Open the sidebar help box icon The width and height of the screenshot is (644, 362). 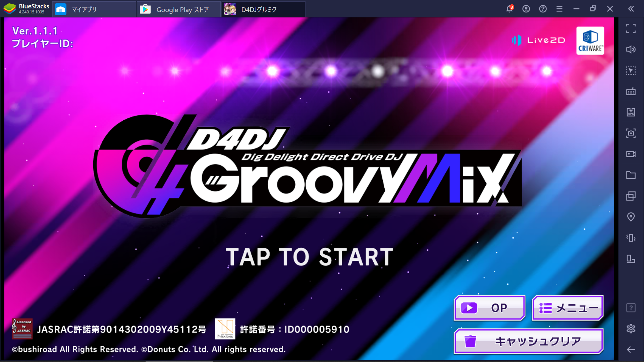(631, 308)
